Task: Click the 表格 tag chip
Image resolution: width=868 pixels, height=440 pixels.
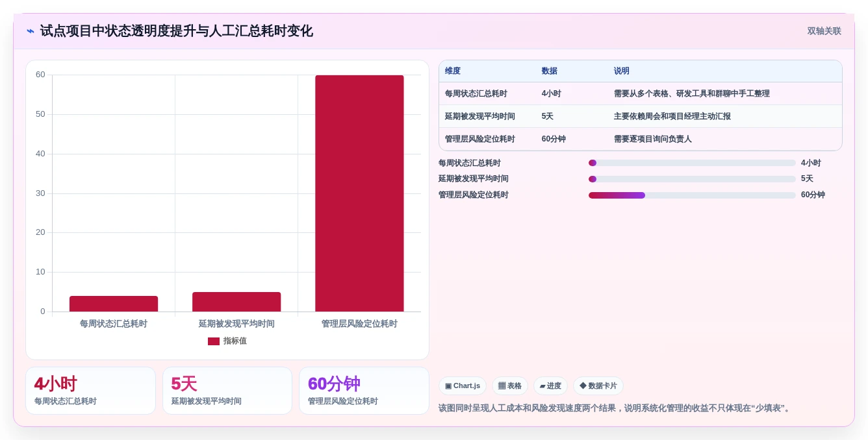Action: click(510, 386)
